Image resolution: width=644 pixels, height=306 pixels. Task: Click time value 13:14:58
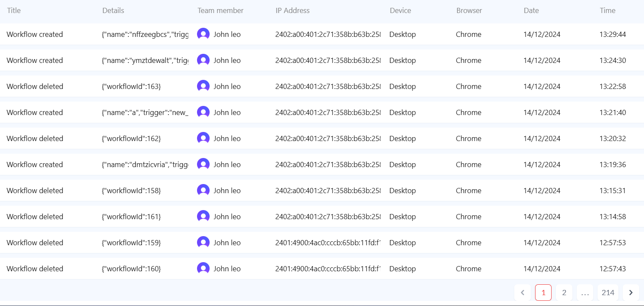(x=613, y=217)
